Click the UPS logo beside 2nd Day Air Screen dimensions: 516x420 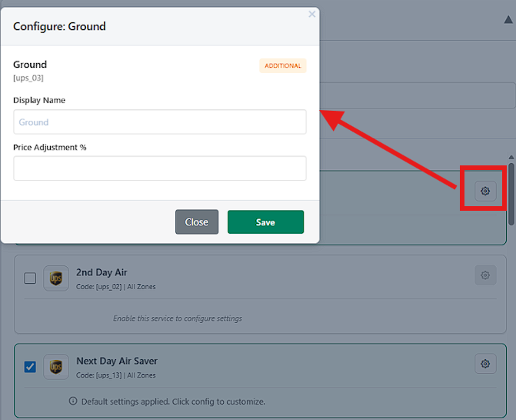click(x=56, y=278)
